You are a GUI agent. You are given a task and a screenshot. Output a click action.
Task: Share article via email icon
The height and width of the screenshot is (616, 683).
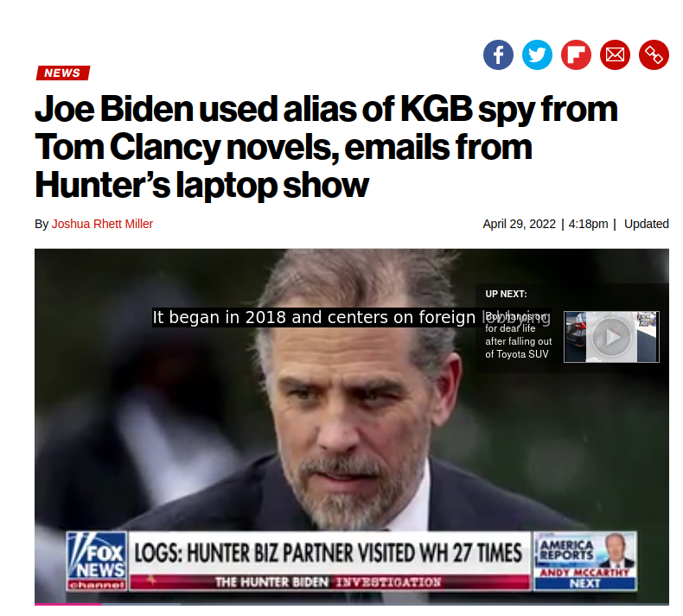point(615,54)
